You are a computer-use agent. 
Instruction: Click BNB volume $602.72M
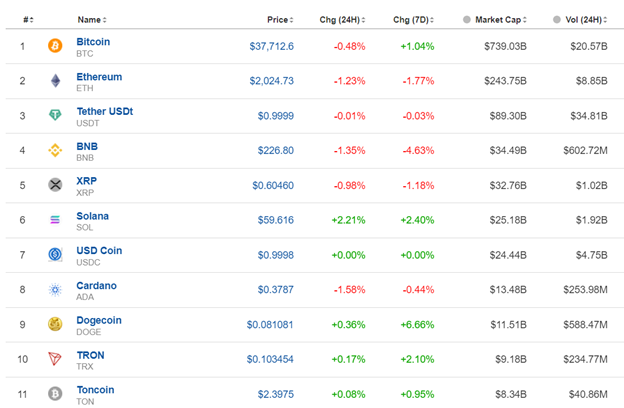585,150
